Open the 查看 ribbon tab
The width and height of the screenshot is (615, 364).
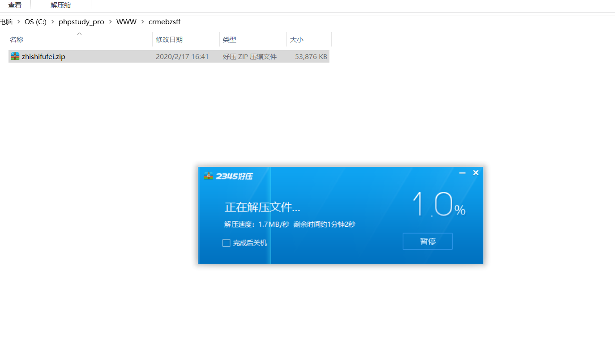[x=15, y=5]
